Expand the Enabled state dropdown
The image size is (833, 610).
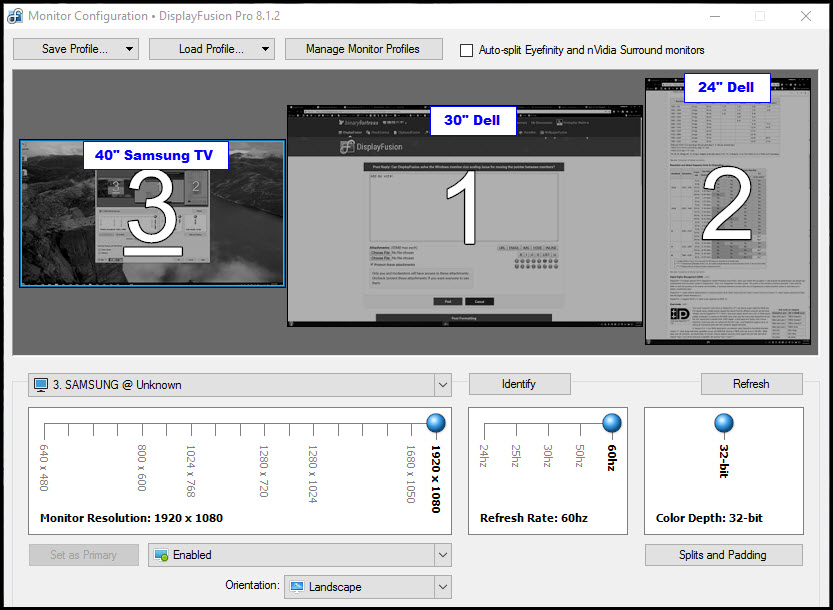tap(443, 555)
